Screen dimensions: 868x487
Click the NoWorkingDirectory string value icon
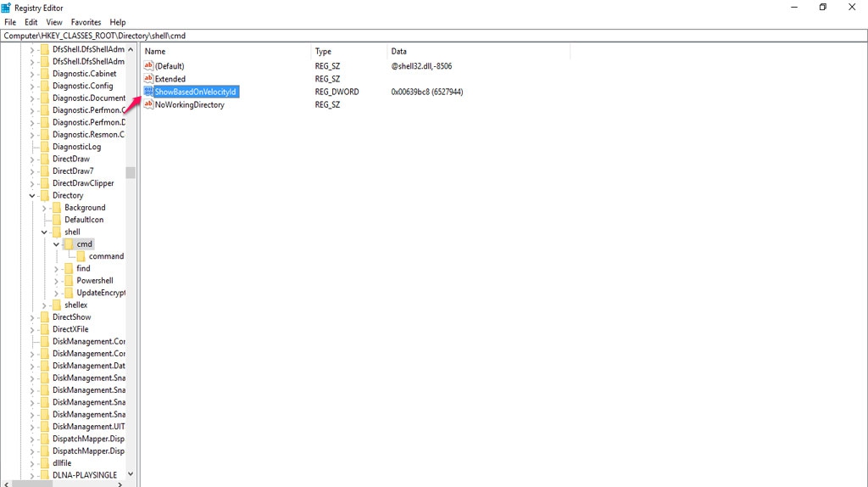148,104
